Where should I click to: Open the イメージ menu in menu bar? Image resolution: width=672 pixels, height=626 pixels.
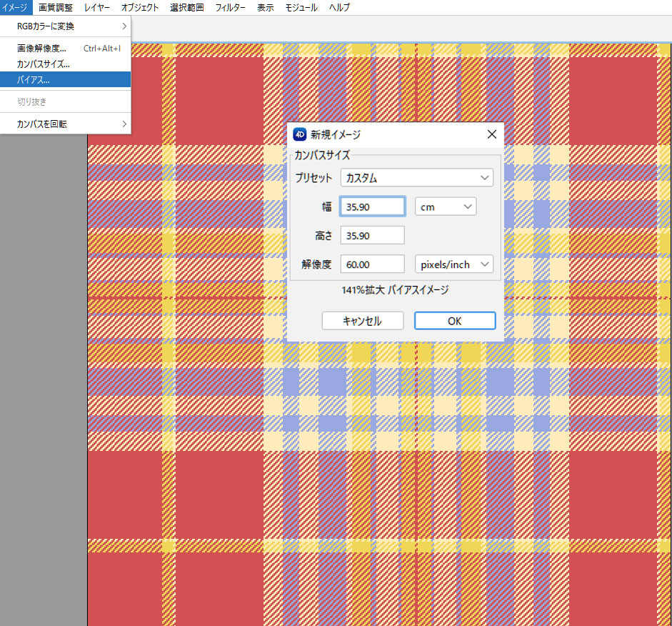coord(15,7)
